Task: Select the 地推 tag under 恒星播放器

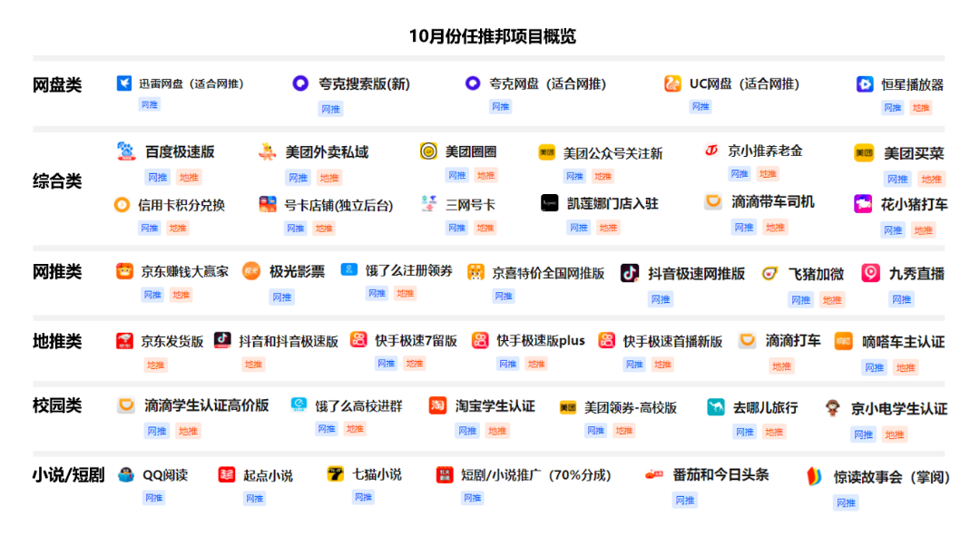Action: pos(921,107)
